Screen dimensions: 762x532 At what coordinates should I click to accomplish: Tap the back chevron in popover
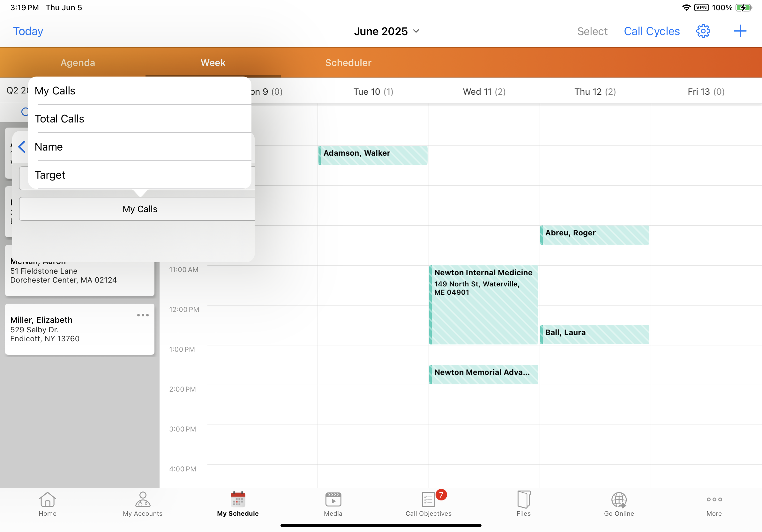(x=22, y=147)
